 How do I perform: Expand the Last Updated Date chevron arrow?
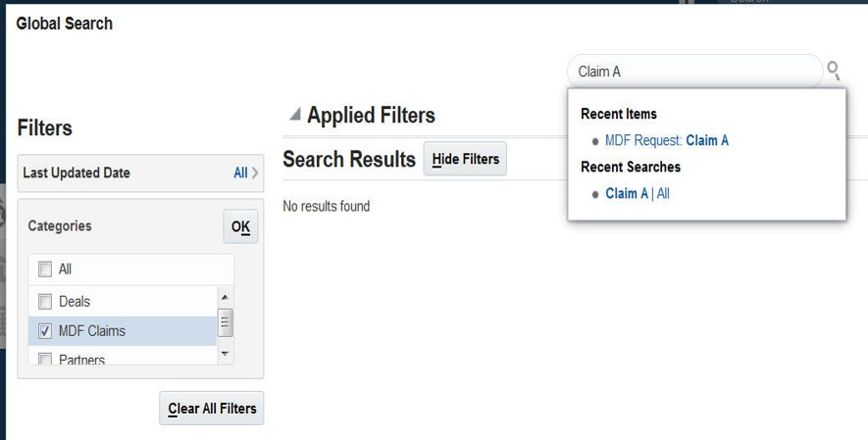coord(255,173)
